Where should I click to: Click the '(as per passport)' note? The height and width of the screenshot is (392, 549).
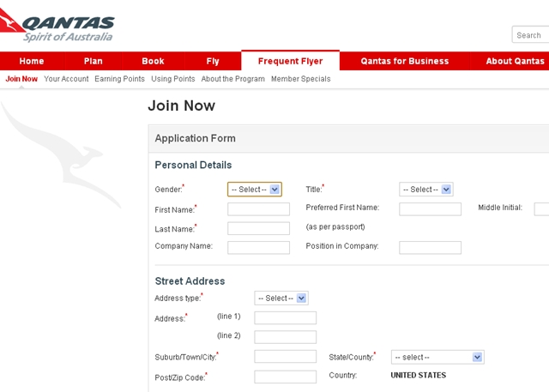[x=335, y=226]
